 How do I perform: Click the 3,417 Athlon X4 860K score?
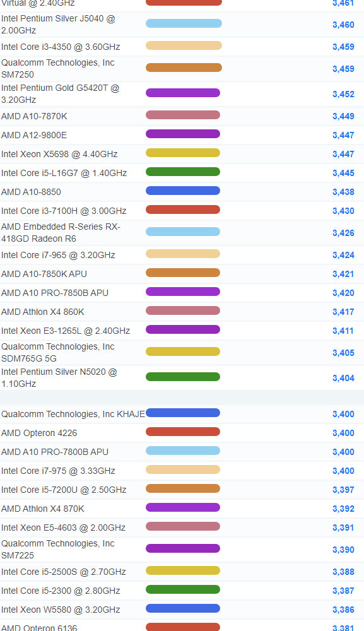click(343, 312)
